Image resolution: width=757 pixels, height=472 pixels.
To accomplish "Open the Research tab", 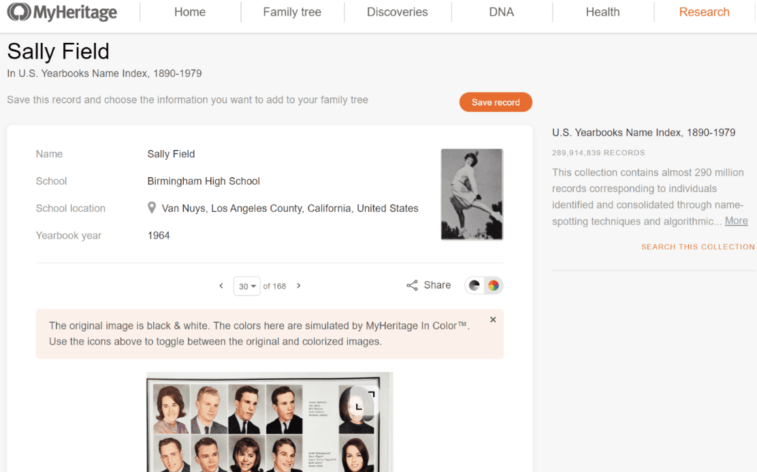I will coord(704,12).
